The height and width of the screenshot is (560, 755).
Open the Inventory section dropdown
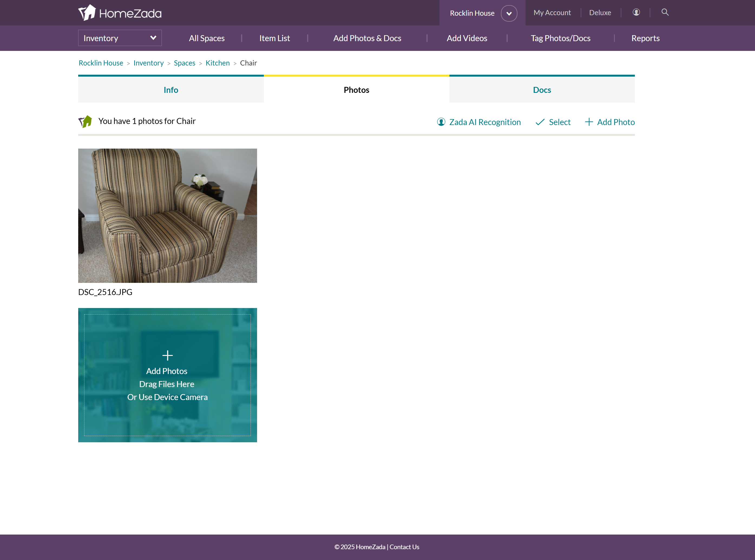(120, 38)
